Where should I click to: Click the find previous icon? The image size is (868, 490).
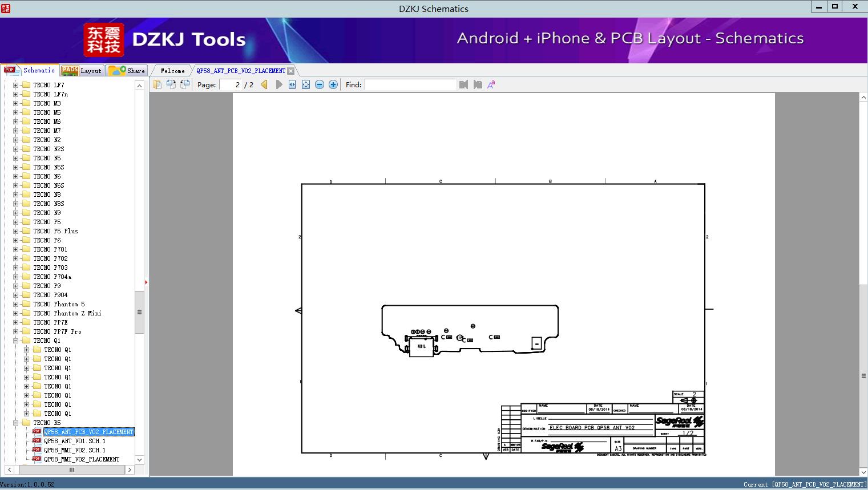(463, 84)
